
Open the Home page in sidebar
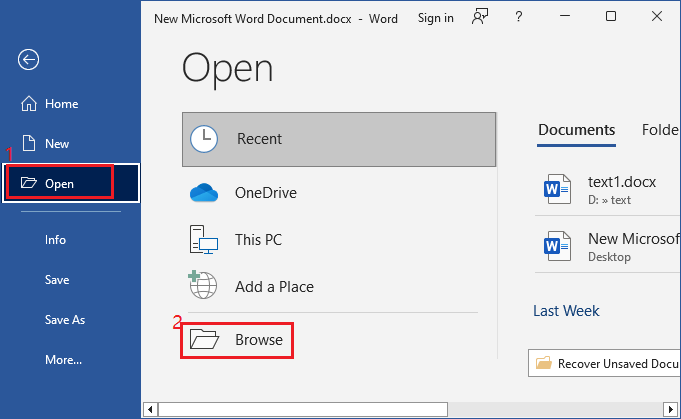pyautogui.click(x=70, y=104)
